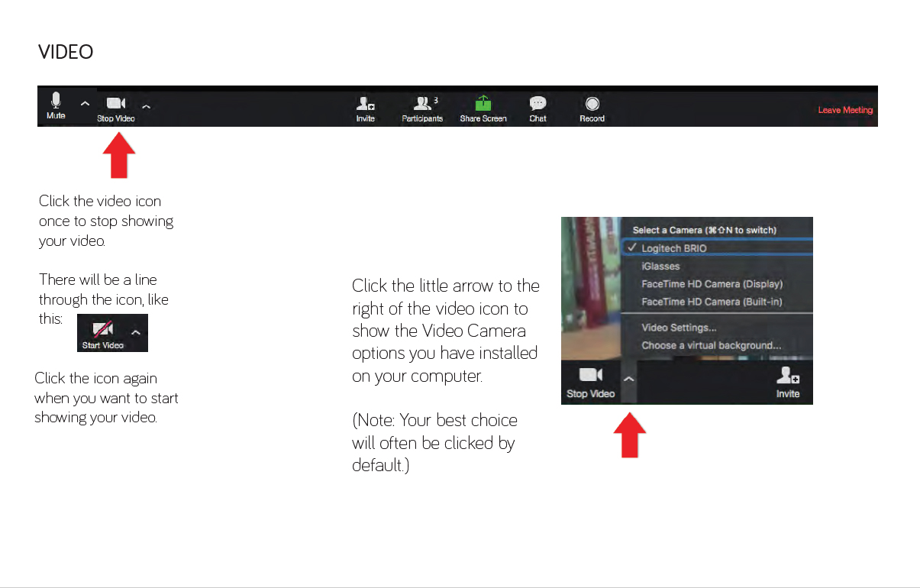Screen dimensions: 920x588
Task: Click the text 'Click the video icon'
Action: pyautogui.click(x=100, y=202)
